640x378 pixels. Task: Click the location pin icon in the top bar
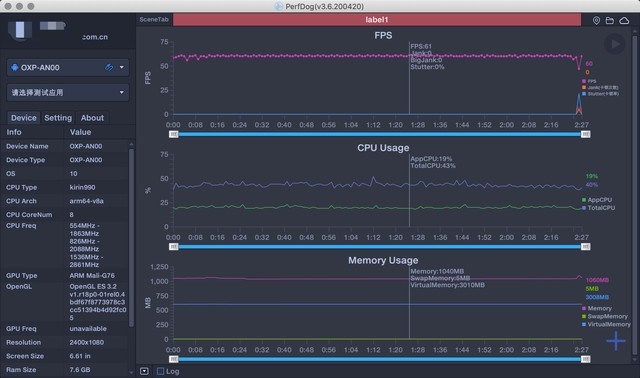click(596, 20)
